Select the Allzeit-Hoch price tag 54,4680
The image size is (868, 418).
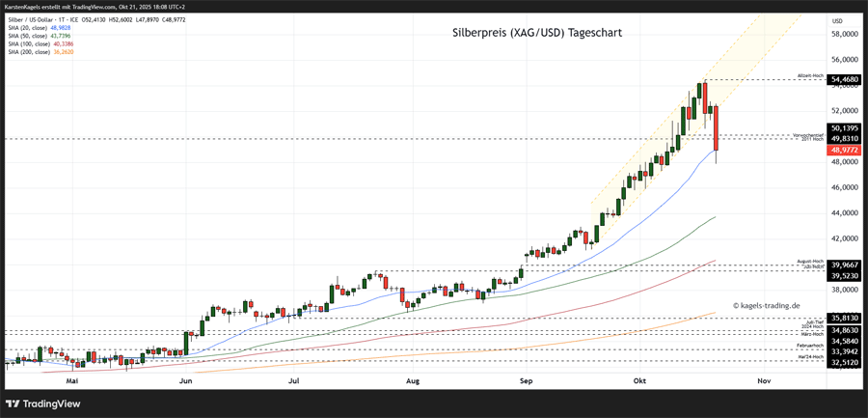[844, 79]
